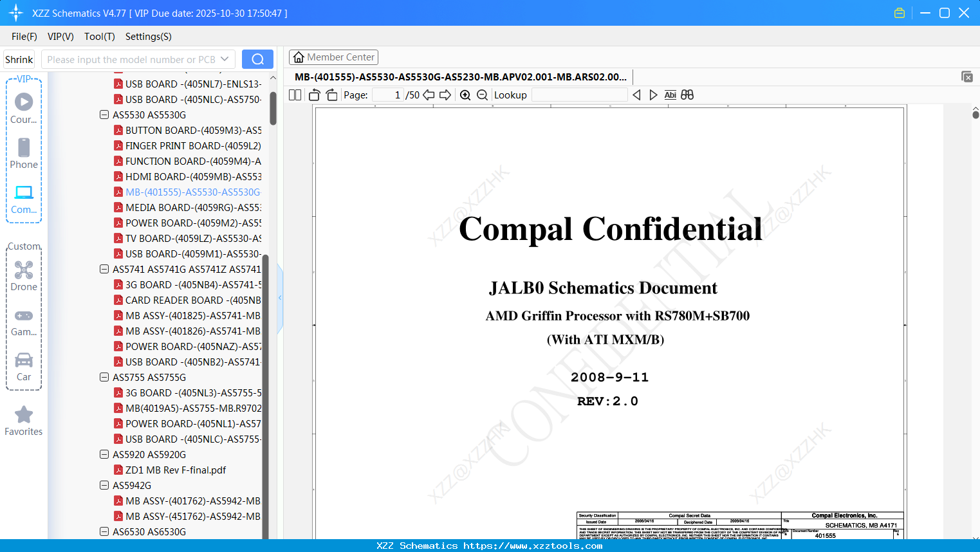Viewport: 980px width, 552px height.
Task: Go to previous page arrow
Action: click(x=429, y=95)
